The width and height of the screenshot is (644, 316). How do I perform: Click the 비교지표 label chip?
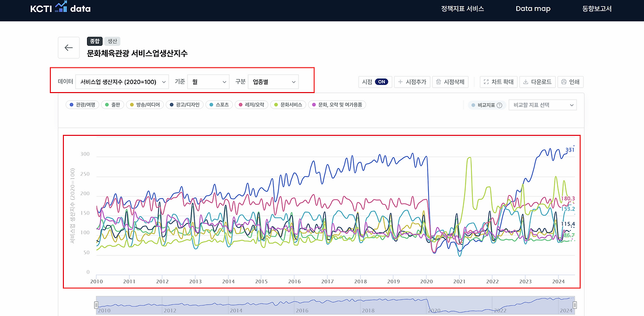tap(486, 105)
